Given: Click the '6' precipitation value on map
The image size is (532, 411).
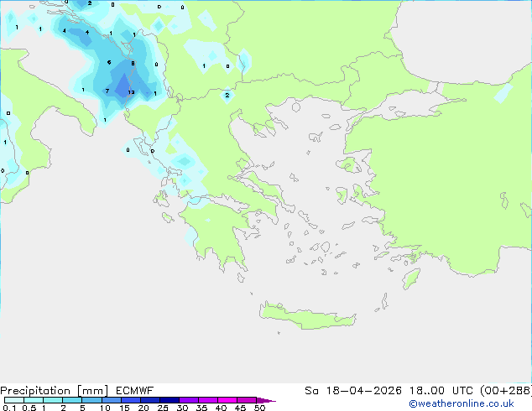Looking at the screenshot, I should pos(109,62).
